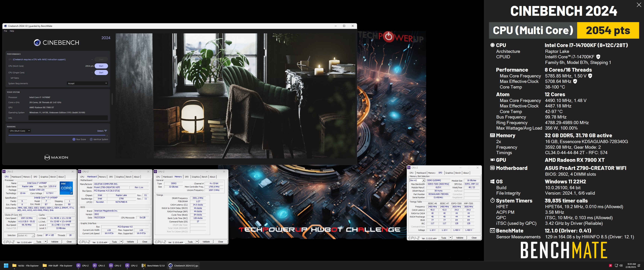Switch to SPD tab in CPU-Z Memory window

tap(187, 177)
